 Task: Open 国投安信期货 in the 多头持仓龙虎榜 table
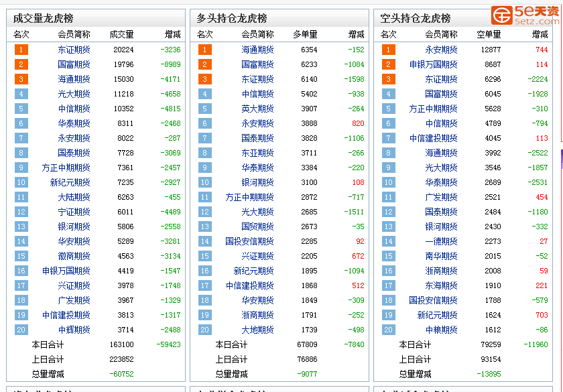point(249,241)
